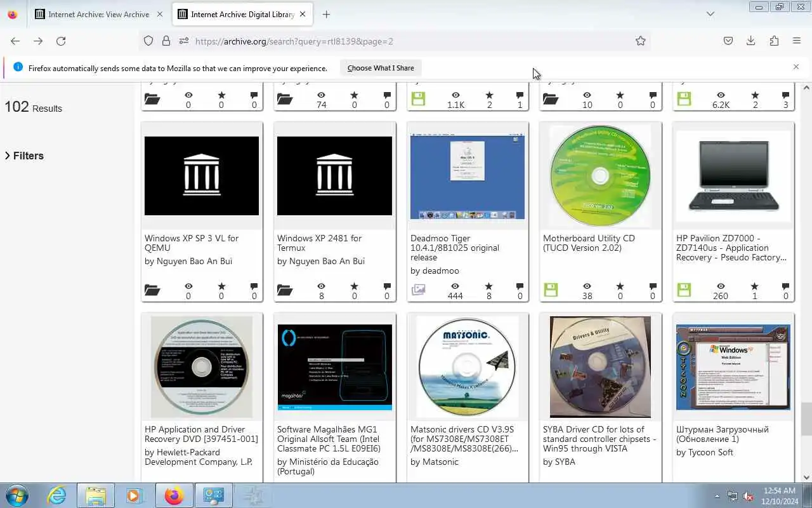Viewport: 812px width, 508px height.
Task: Open the tracking protection shield icon
Action: (x=148, y=41)
